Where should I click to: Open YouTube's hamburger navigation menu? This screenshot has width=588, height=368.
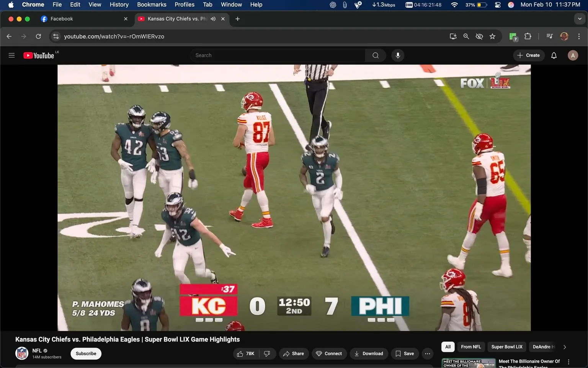[11, 55]
